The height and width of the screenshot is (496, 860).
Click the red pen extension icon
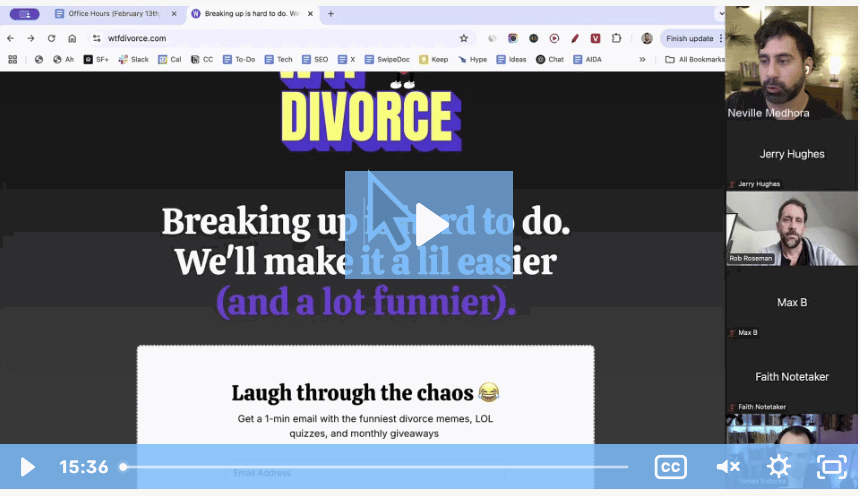575,38
